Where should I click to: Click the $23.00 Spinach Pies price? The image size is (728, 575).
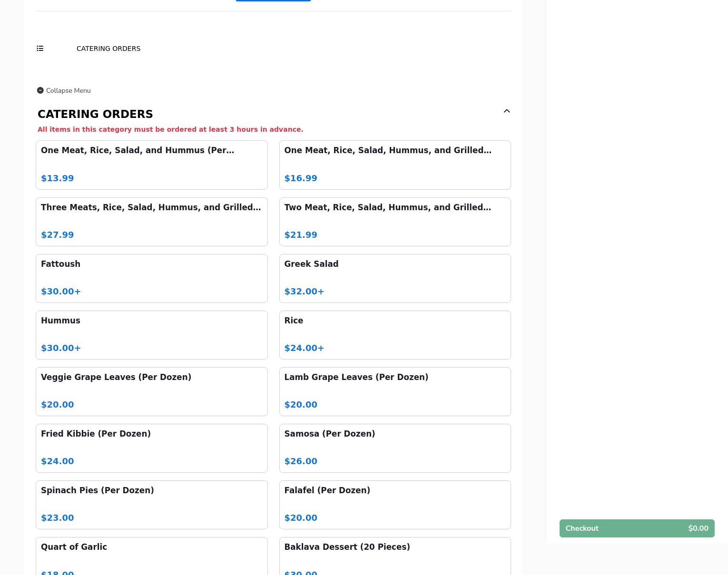click(58, 518)
